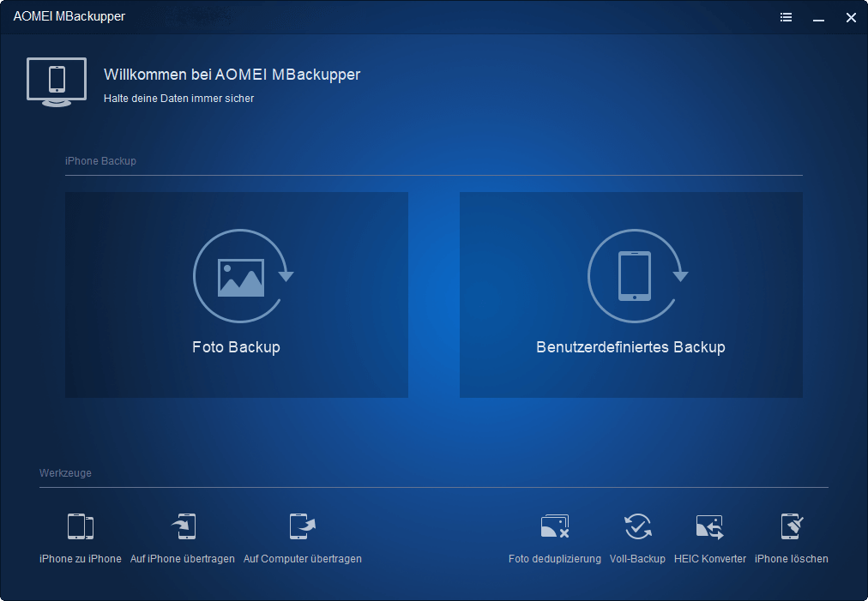
Task: Click the Benutzerdefiniertes Backup phone icon
Action: [x=637, y=275]
